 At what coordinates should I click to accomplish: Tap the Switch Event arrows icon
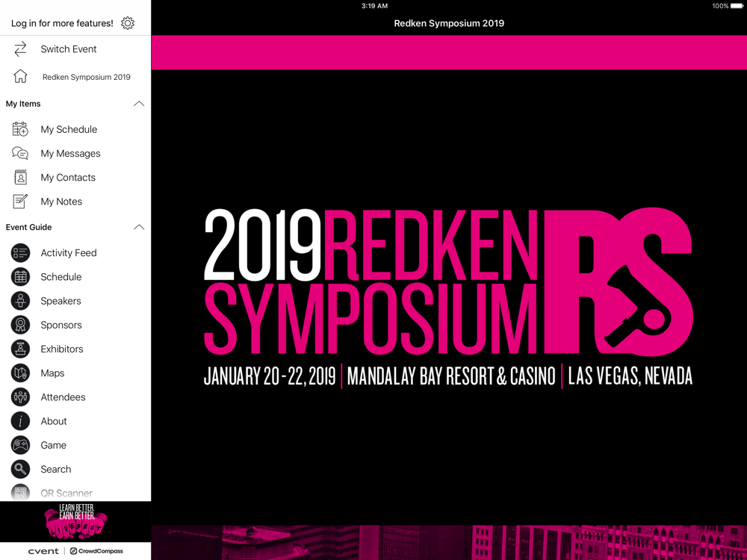20,49
